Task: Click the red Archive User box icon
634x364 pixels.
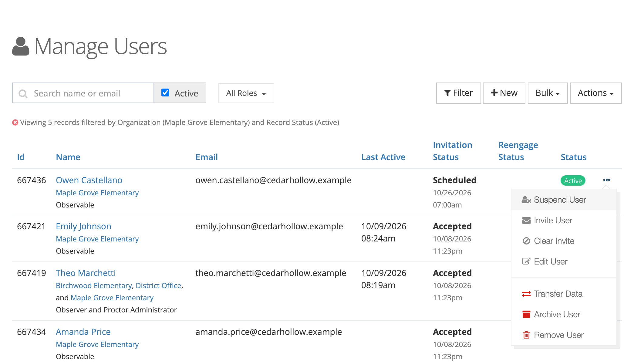Action: (526, 314)
